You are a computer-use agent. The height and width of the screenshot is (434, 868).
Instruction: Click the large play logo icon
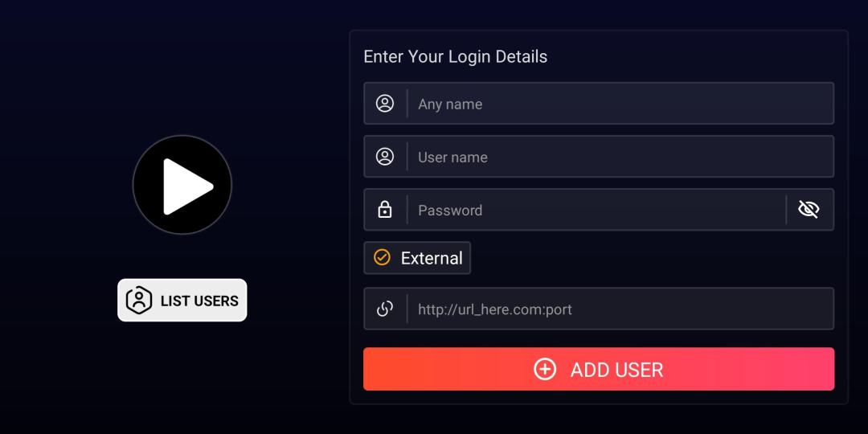(182, 185)
